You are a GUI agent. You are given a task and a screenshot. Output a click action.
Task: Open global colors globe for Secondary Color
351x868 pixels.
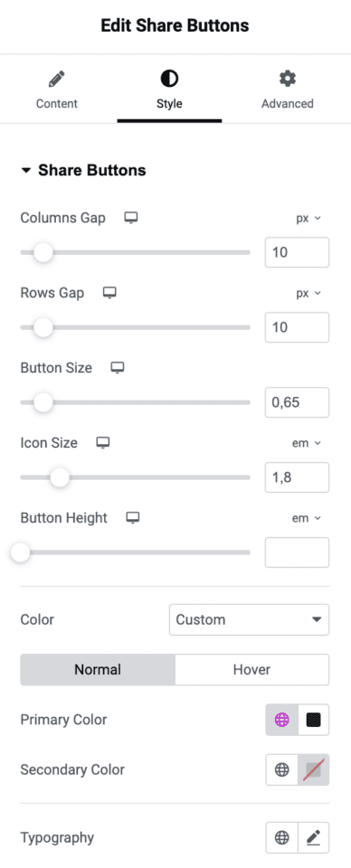click(x=282, y=769)
